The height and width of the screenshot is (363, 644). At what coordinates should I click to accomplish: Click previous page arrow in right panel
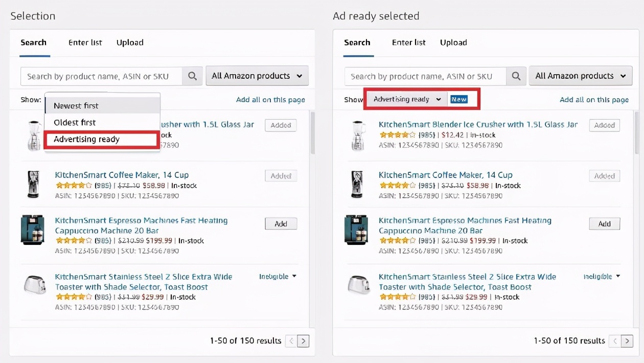pyautogui.click(x=615, y=341)
